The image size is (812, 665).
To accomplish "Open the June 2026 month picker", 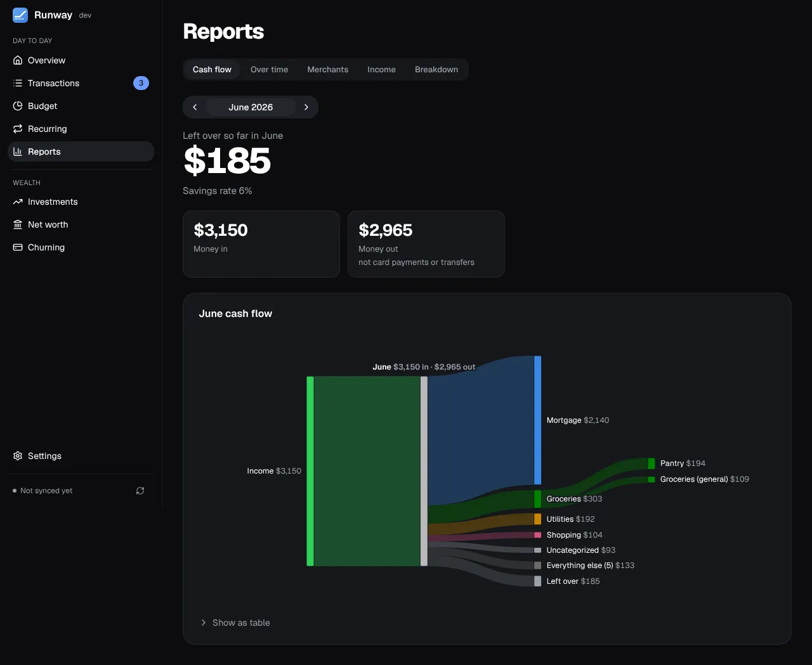I will pos(251,107).
